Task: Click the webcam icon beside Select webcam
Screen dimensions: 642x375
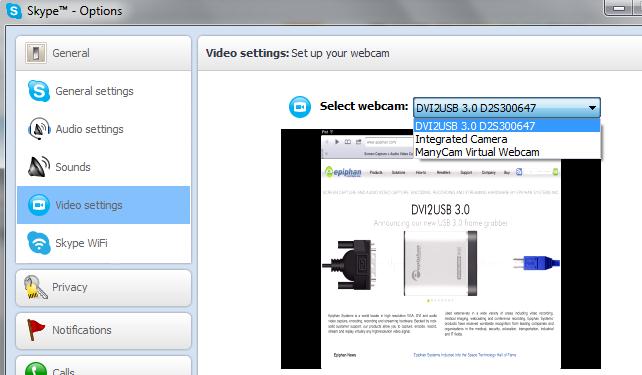Action: 300,107
